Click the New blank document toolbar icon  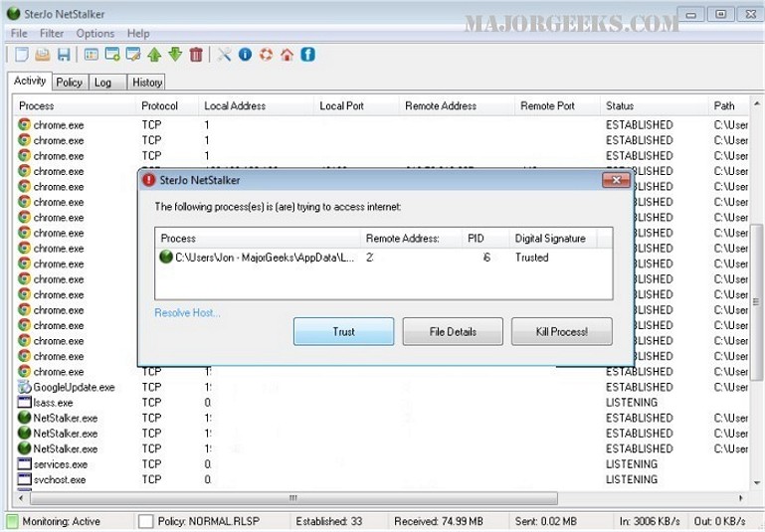click(22, 54)
